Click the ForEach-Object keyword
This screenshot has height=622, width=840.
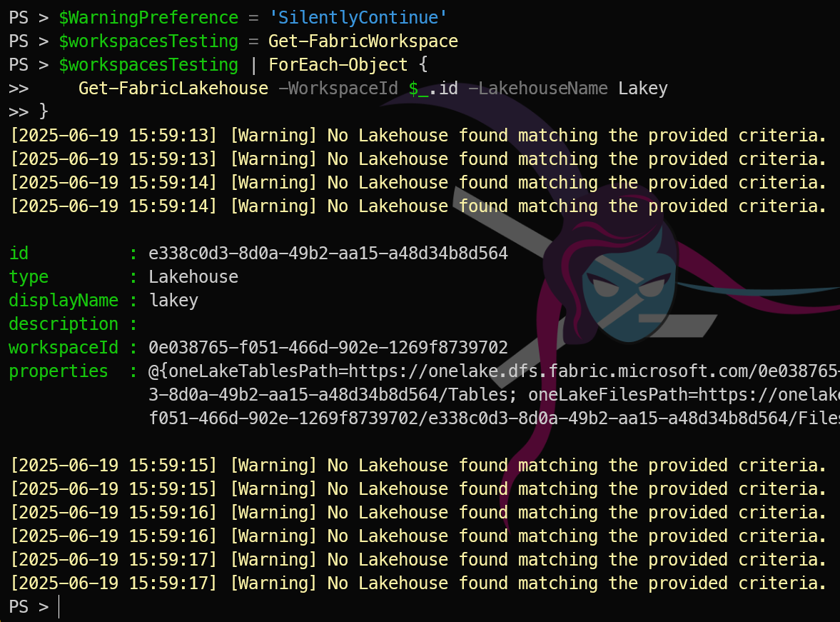point(338,65)
